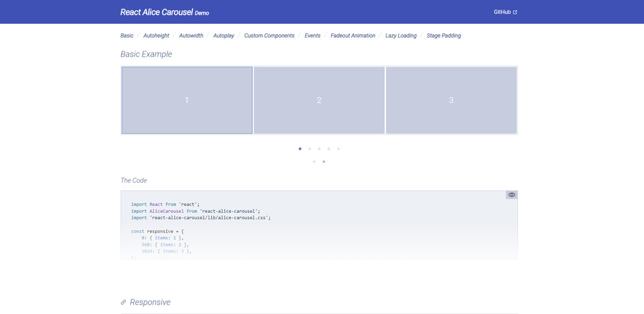Screen dimensions: 644x314
Task: Click the previous slide arrow
Action: click(314, 161)
